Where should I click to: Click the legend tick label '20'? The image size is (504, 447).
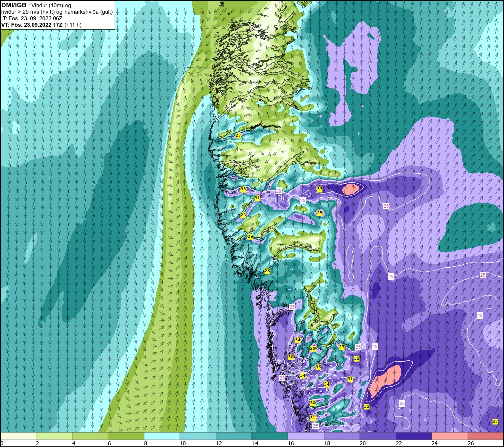pos(363,444)
